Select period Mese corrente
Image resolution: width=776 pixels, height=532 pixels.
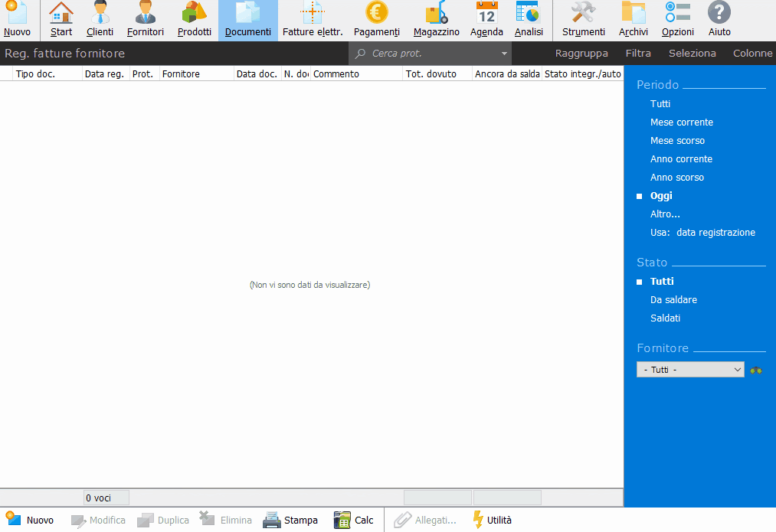coord(682,122)
